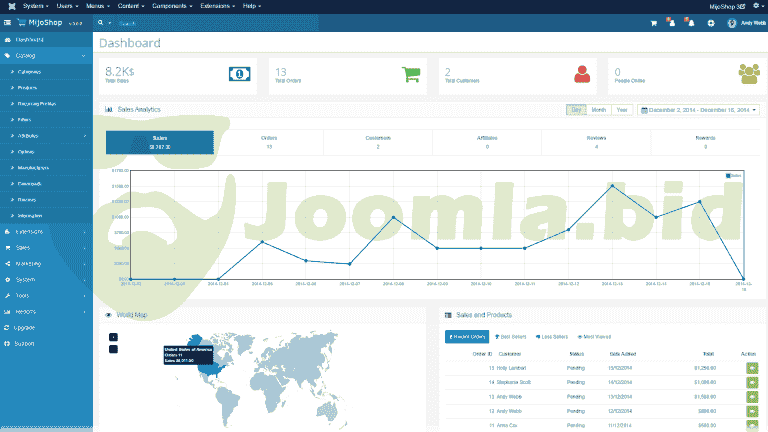
Task: Click the green Total Orders cart icon
Action: (410, 74)
